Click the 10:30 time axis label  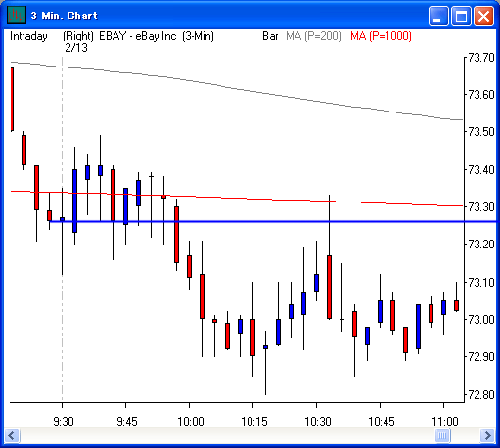coord(318,422)
